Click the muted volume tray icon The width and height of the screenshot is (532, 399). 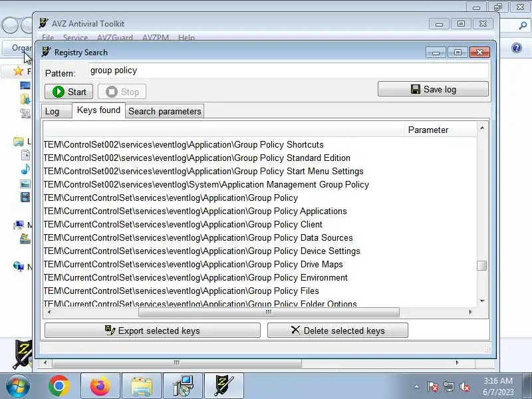tap(464, 386)
